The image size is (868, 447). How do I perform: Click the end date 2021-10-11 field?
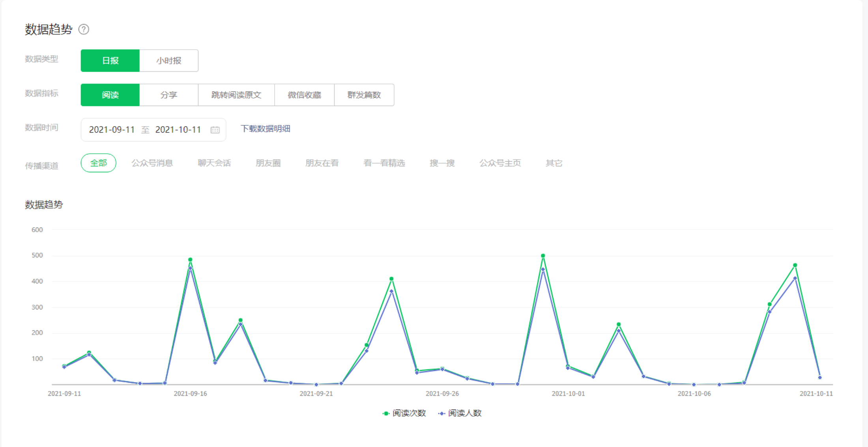178,130
